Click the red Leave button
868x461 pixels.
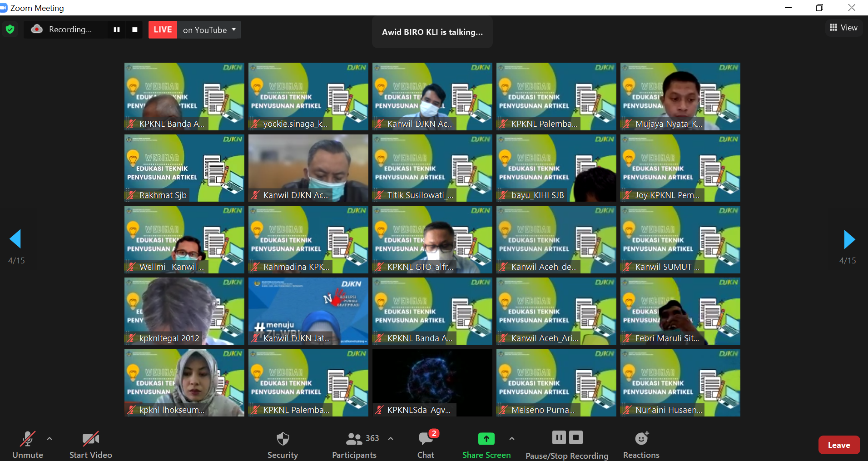838,445
